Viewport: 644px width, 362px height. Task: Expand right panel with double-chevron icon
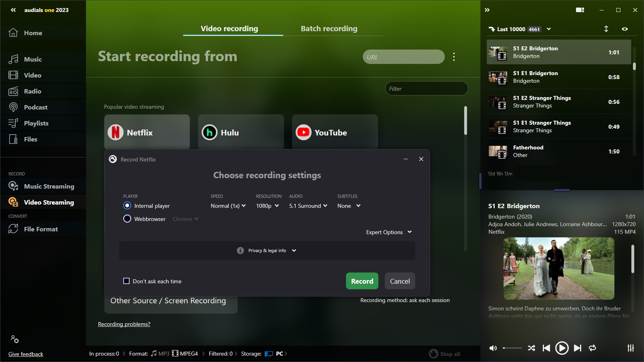point(487,10)
